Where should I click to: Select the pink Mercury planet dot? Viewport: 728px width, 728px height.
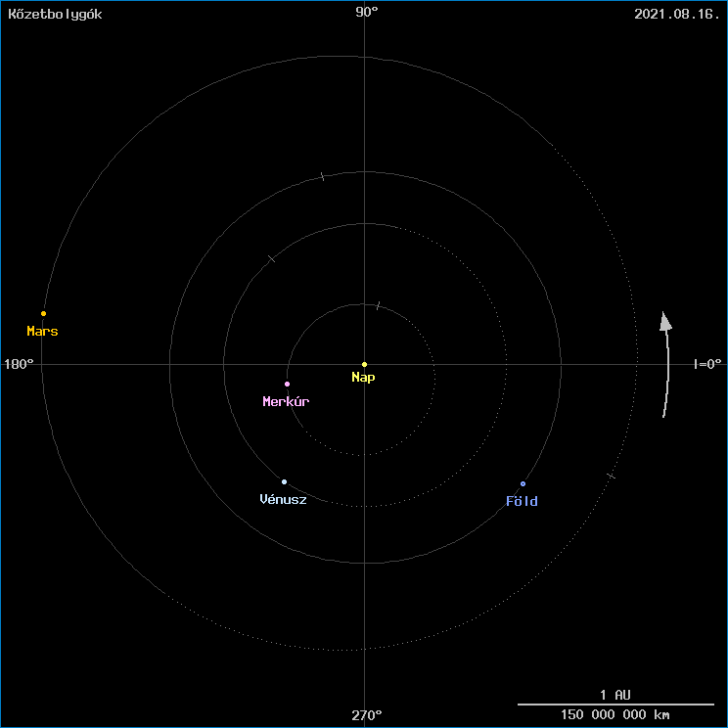(287, 384)
